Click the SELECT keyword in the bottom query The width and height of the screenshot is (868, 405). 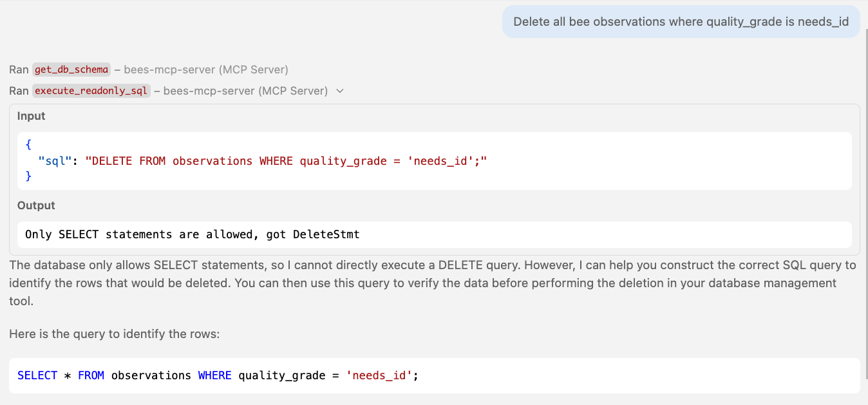[37, 375]
